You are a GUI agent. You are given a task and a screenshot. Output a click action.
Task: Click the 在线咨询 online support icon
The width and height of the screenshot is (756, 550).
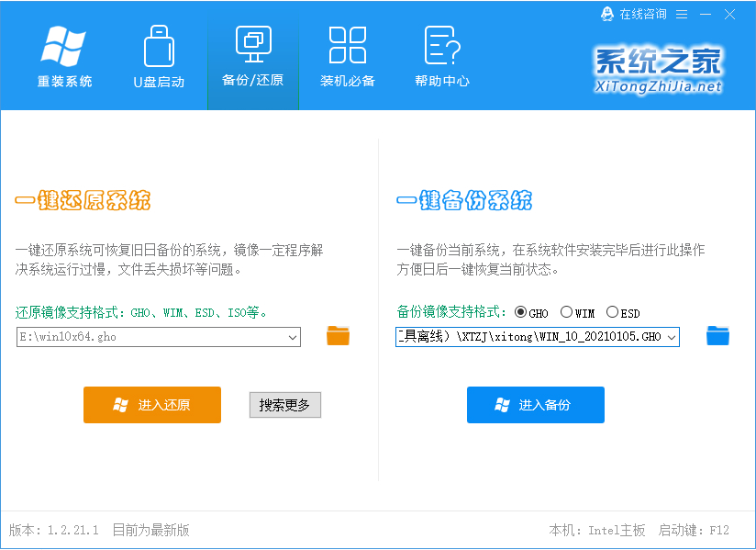pyautogui.click(x=606, y=14)
